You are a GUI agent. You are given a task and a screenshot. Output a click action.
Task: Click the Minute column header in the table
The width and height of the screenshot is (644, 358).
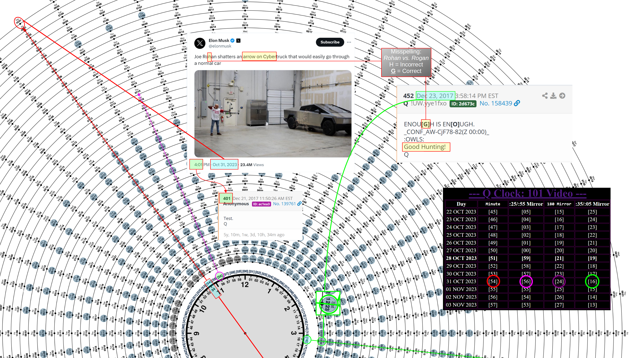click(493, 204)
